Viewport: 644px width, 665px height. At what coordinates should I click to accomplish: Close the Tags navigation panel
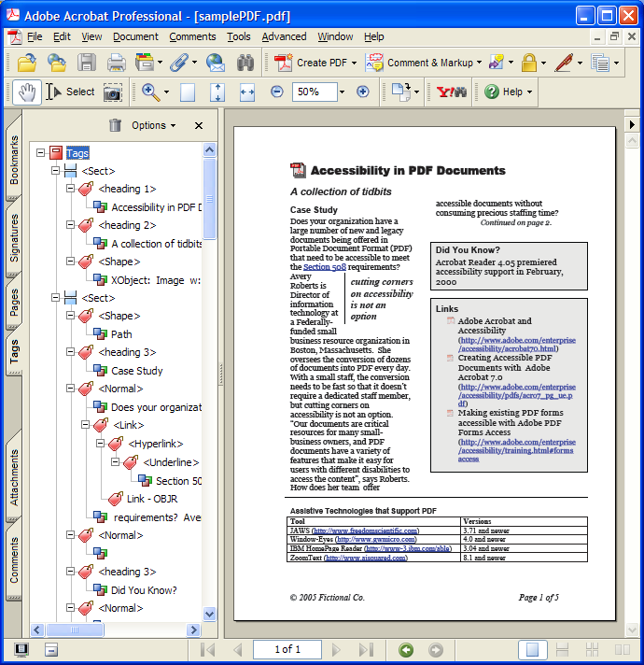[x=198, y=125]
